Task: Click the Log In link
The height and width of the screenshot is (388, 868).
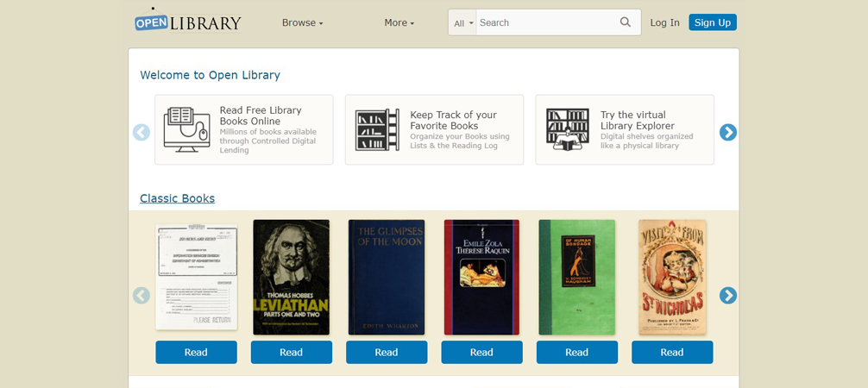Action: click(665, 22)
